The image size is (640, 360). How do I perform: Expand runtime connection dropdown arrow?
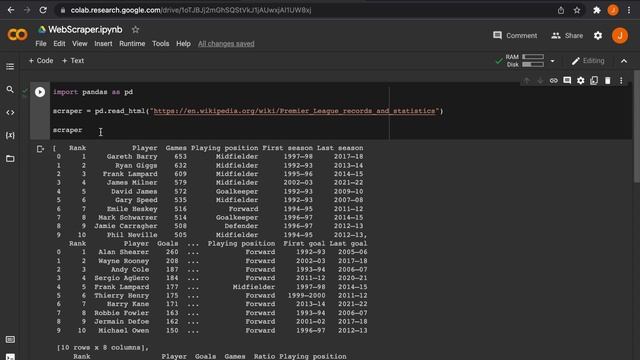coord(552,61)
